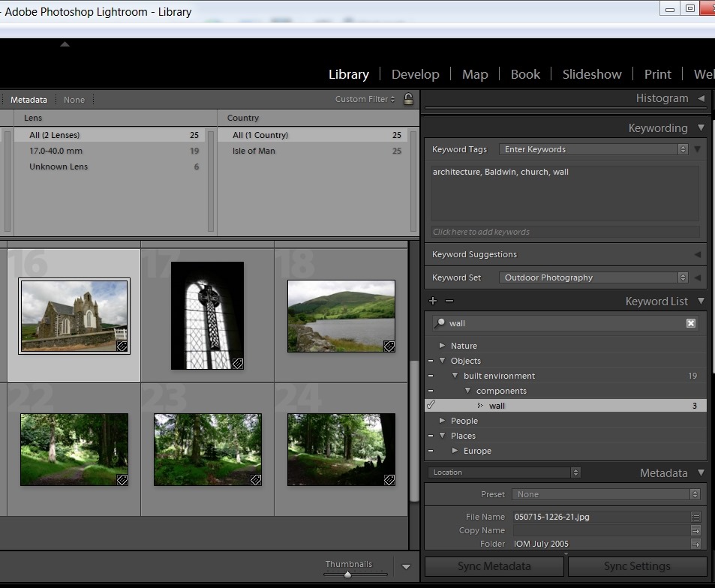Toggle the built environment keyword assignment

point(431,376)
